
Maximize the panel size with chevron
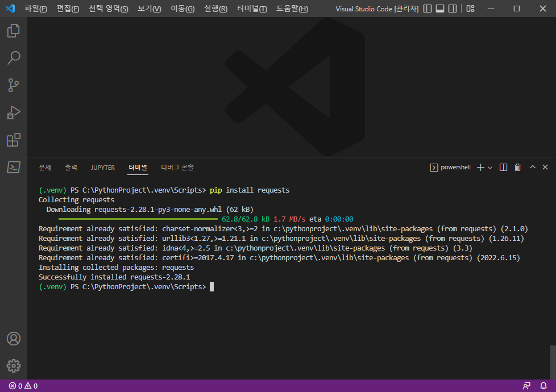[x=533, y=167]
